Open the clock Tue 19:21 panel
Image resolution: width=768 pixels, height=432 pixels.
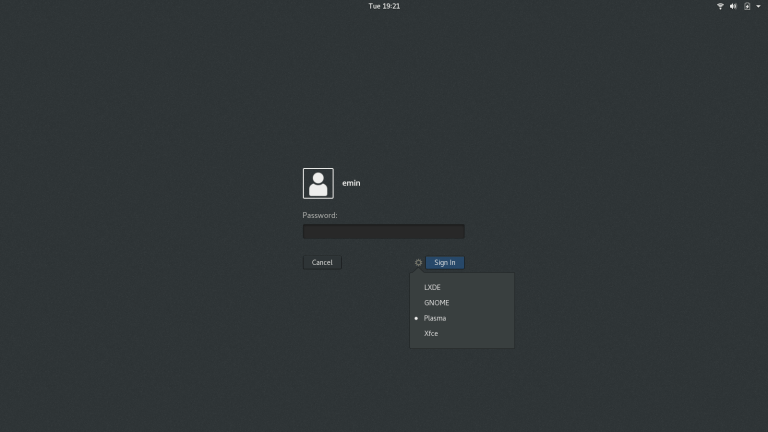pos(384,6)
